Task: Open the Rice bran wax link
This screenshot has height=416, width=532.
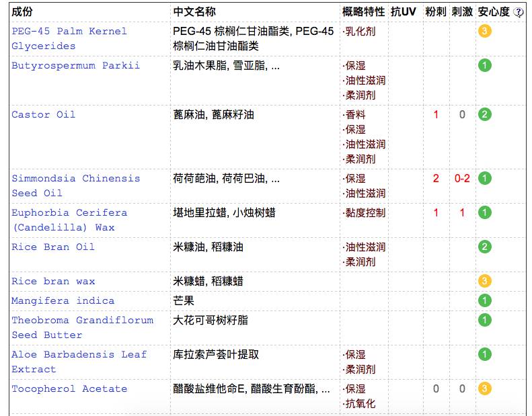Action: click(x=53, y=282)
